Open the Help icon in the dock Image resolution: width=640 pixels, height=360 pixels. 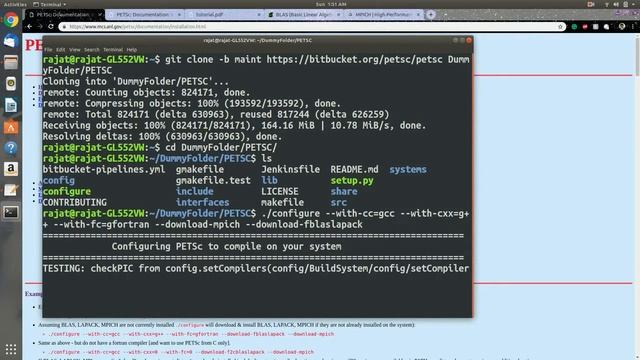11,148
